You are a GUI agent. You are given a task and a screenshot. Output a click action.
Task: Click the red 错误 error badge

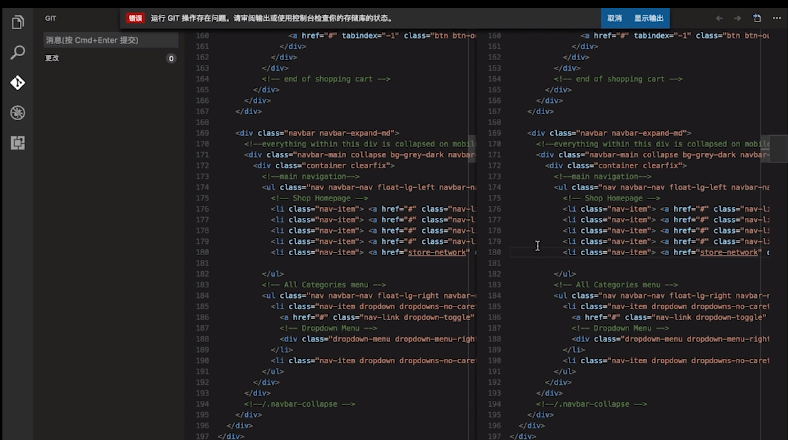[x=135, y=18]
